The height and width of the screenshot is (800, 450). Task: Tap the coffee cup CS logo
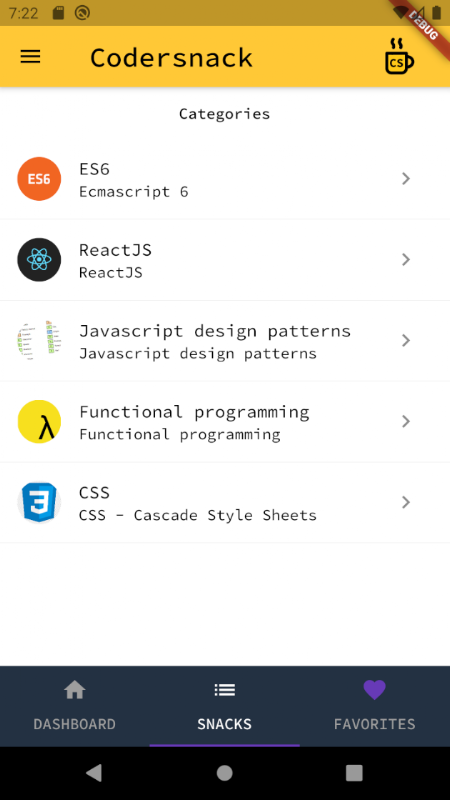pos(399,56)
